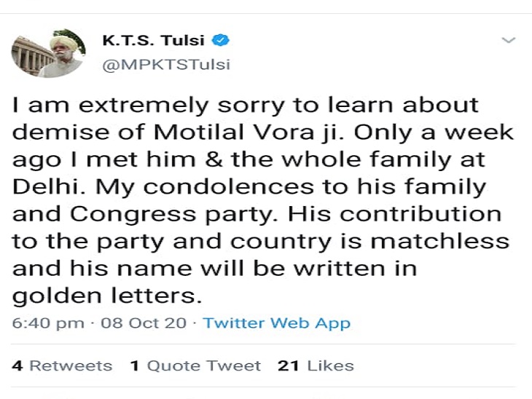The image size is (532, 399).
Task: Click the 6:40 pm timestamp
Action: 48,323
